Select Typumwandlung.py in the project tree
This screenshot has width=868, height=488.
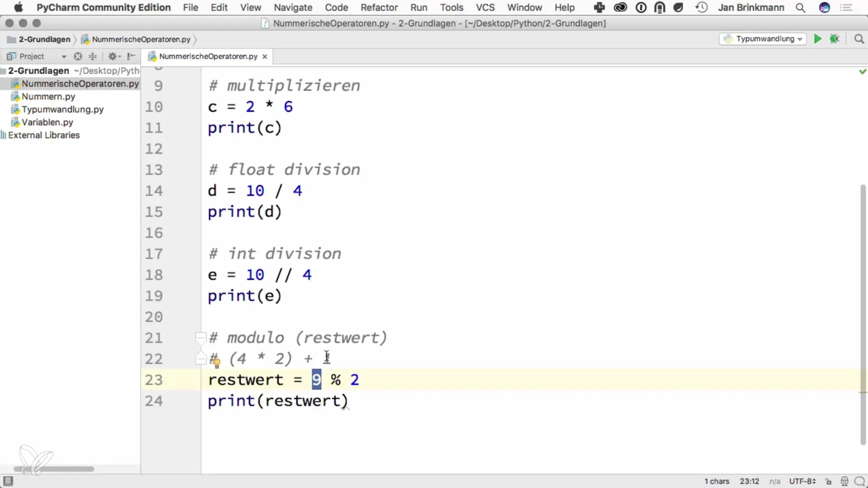(62, 109)
